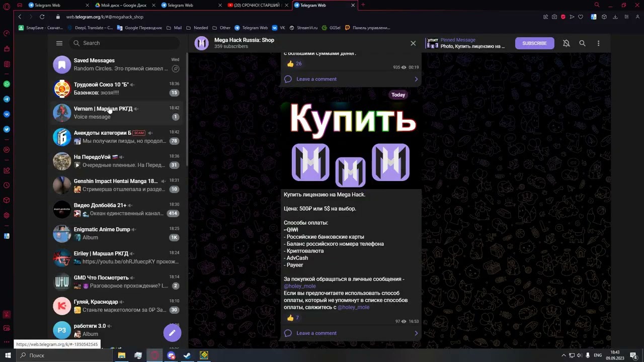This screenshot has height=362, width=644.
Task: Open GMD Что Посмотреть chat
Action: click(117, 282)
